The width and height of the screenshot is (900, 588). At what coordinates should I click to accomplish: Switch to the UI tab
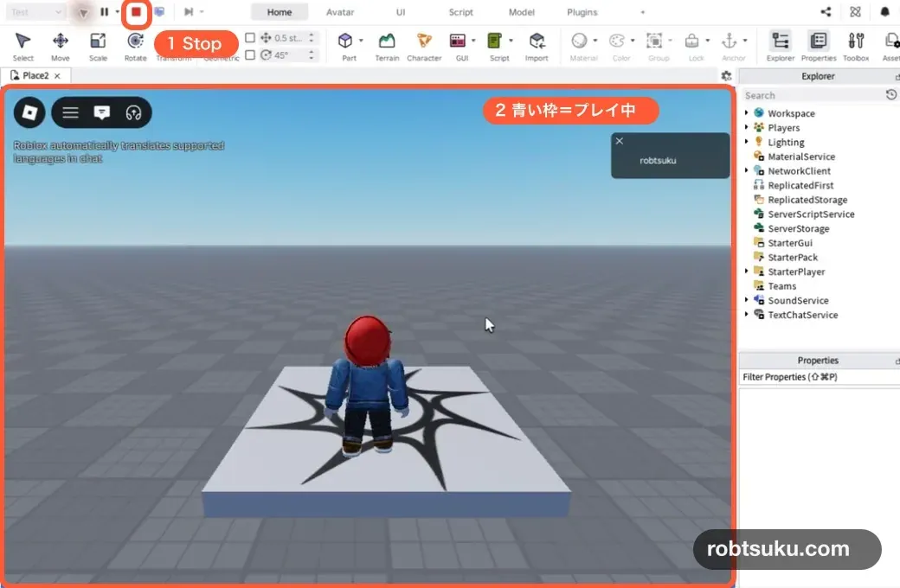(x=401, y=12)
